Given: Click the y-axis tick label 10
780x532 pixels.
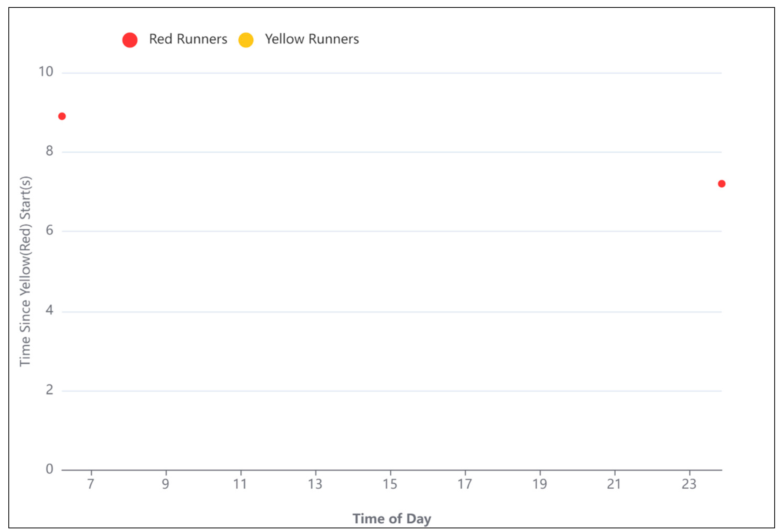Looking at the screenshot, I should pos(46,72).
